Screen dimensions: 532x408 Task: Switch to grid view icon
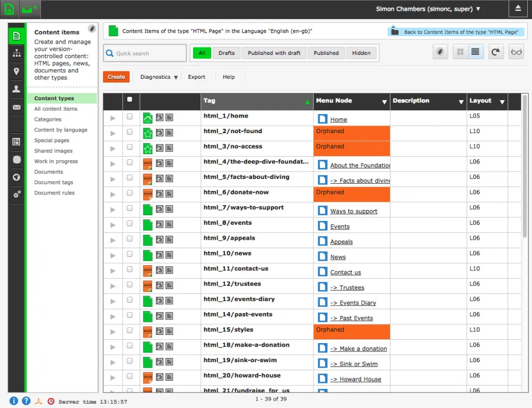pyautogui.click(x=460, y=52)
